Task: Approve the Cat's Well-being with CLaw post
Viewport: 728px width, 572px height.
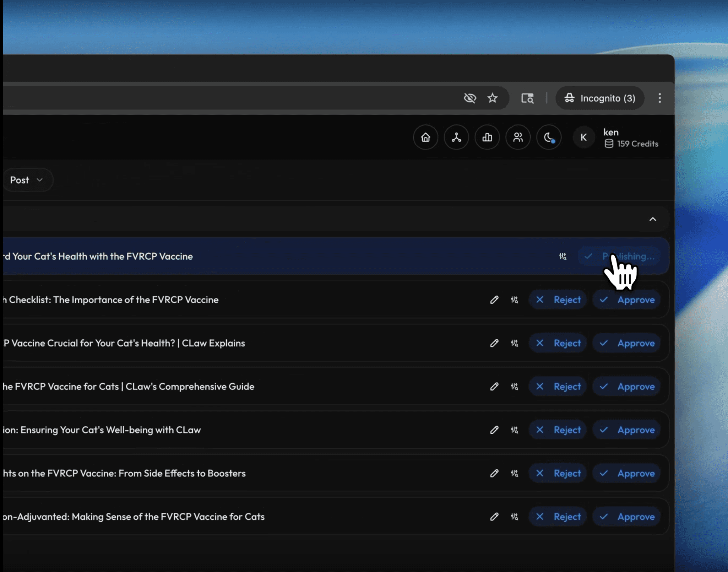Action: [626, 430]
